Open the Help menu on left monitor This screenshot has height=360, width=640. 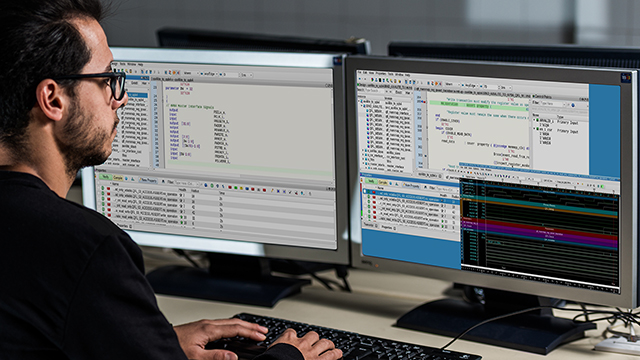pos(140,64)
